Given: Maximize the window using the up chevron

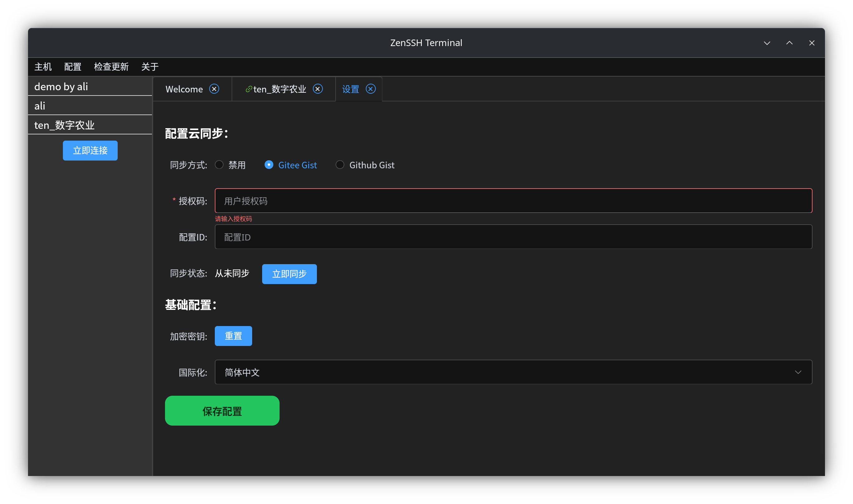Looking at the screenshot, I should 789,43.
